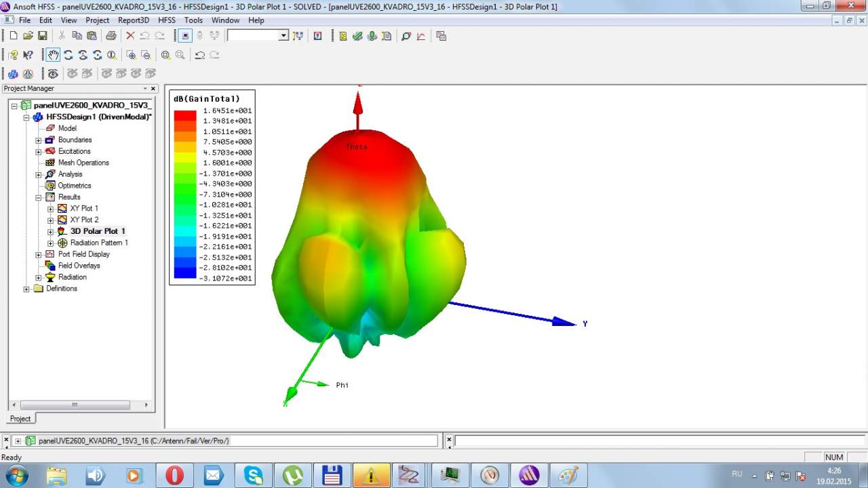
Task: Toggle the eye visibility icon
Action: pyautogui.click(x=53, y=73)
